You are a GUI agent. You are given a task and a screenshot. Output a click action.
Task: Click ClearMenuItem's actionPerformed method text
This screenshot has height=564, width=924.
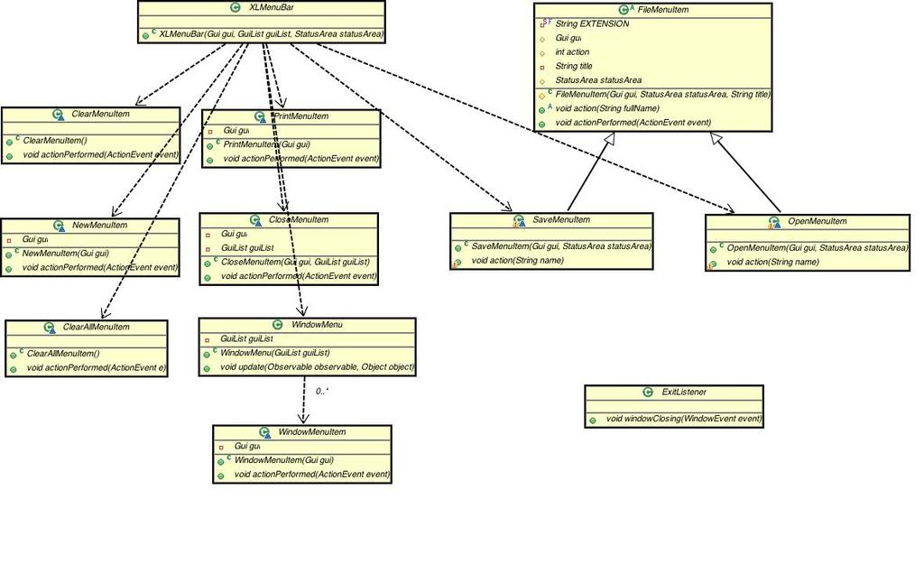click(100, 155)
